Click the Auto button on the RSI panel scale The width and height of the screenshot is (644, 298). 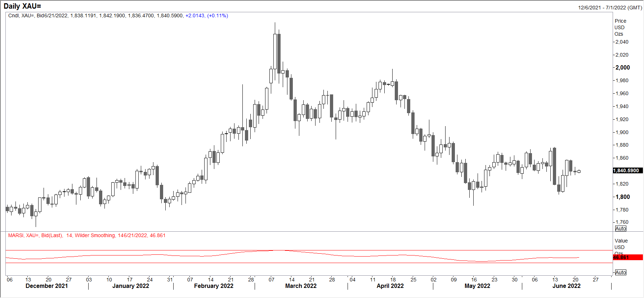tap(621, 272)
